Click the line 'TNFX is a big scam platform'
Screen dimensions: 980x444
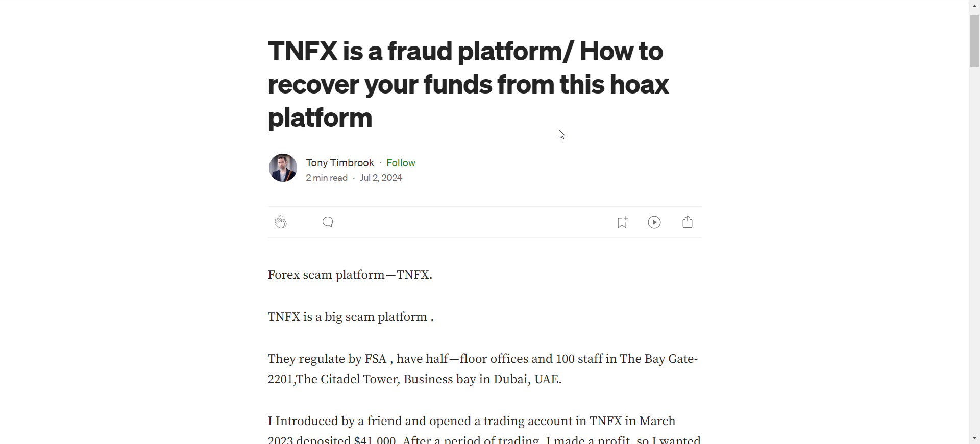(351, 317)
